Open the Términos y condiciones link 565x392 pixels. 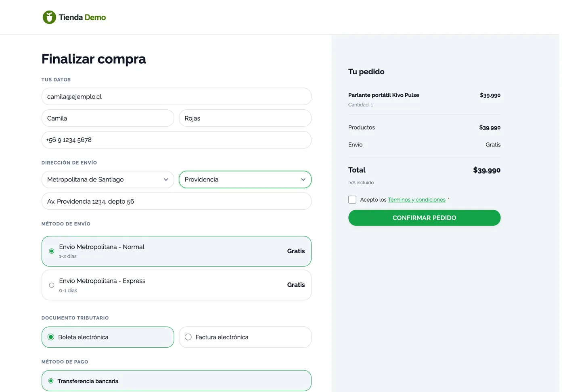416,200
